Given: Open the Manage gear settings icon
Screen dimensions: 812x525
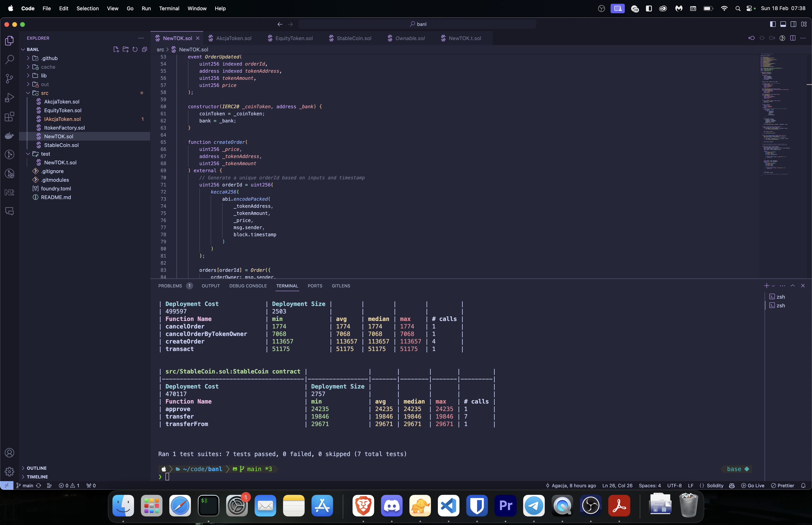Looking at the screenshot, I should (9, 471).
